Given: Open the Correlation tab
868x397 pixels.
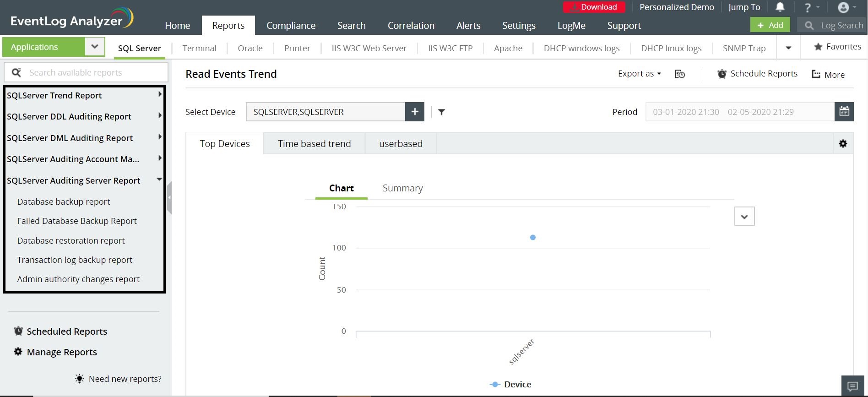Looking at the screenshot, I should (411, 26).
